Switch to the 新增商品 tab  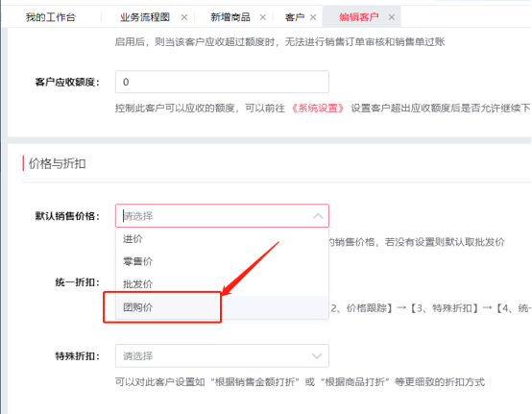click(x=230, y=17)
